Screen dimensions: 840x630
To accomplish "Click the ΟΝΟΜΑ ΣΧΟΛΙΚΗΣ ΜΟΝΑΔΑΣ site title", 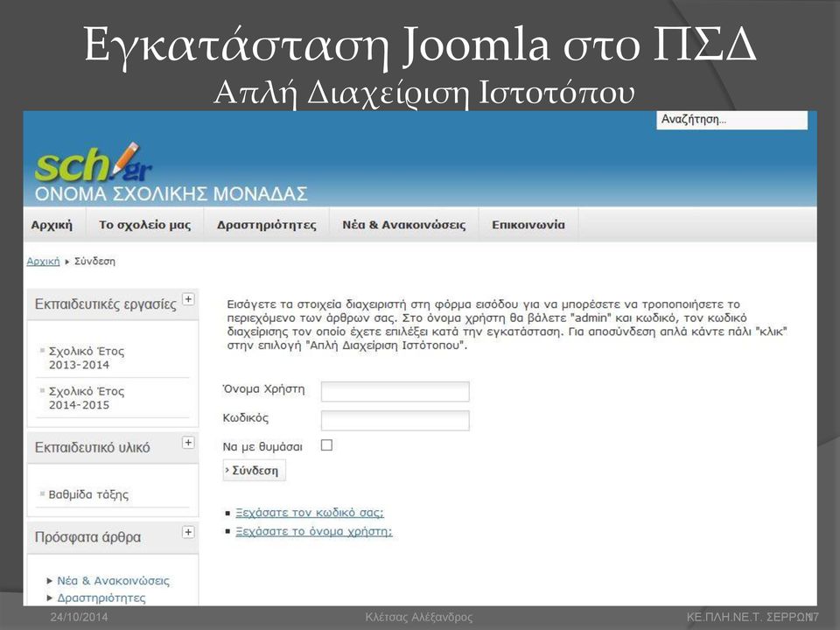I will 171,194.
